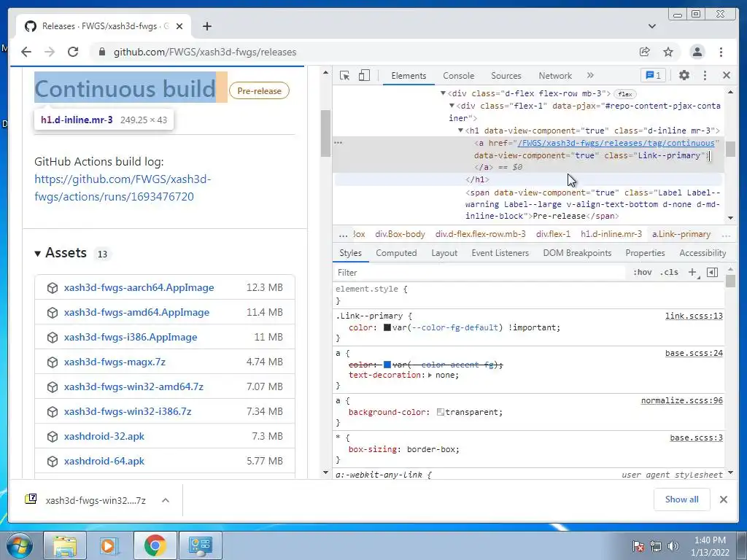Show more DevTools tabs chevron
Screen dimensions: 747x560
pos(590,75)
